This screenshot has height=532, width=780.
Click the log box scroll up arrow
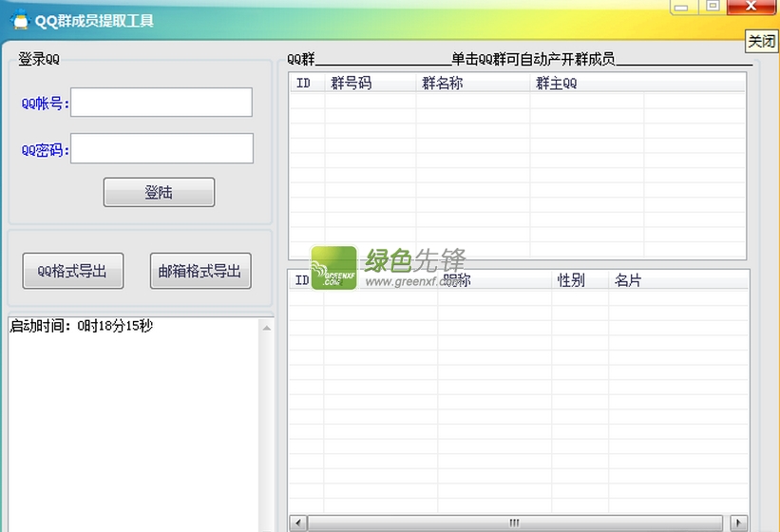tap(267, 328)
